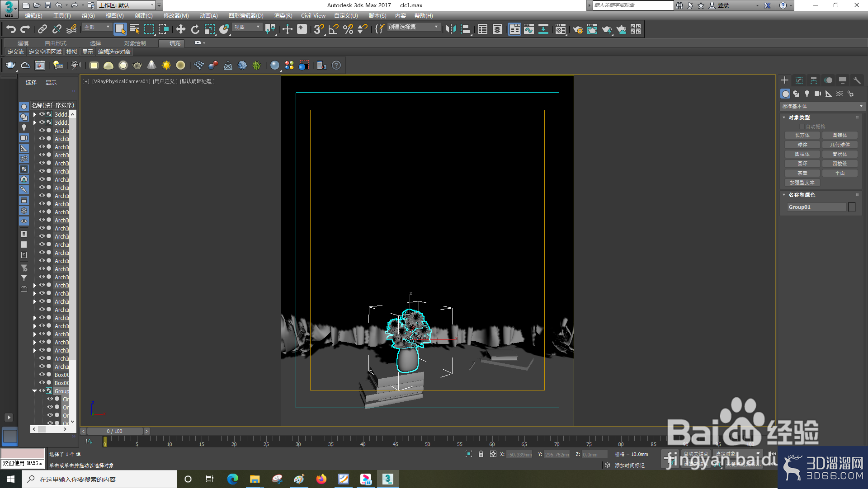Open the 全部 selection filter dropdown
The image size is (868, 489).
97,27
